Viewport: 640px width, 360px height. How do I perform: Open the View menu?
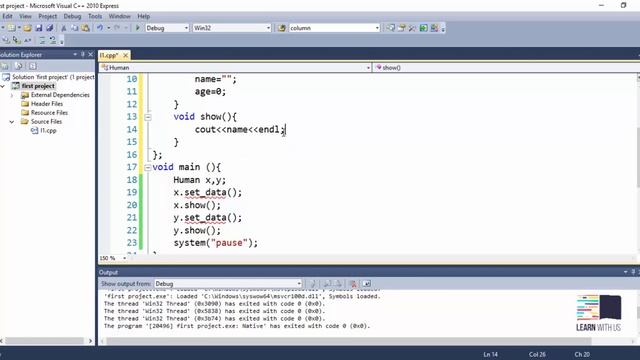(x=25, y=16)
